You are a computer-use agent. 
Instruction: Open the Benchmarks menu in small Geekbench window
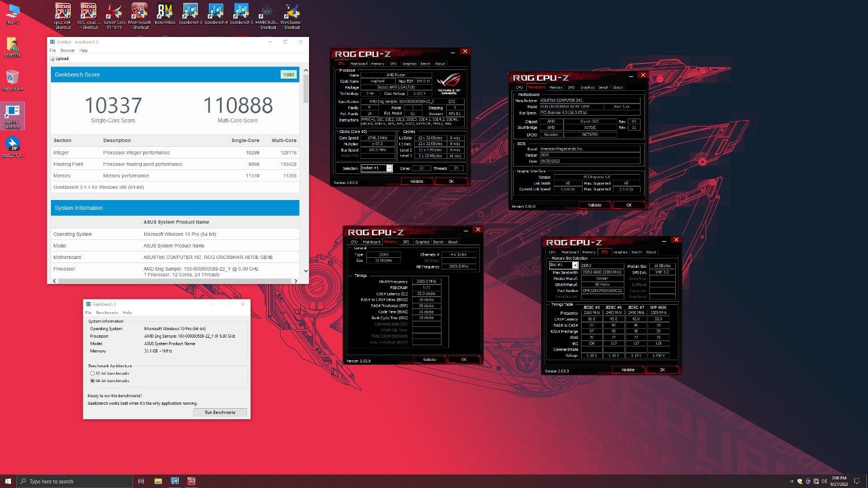point(107,313)
